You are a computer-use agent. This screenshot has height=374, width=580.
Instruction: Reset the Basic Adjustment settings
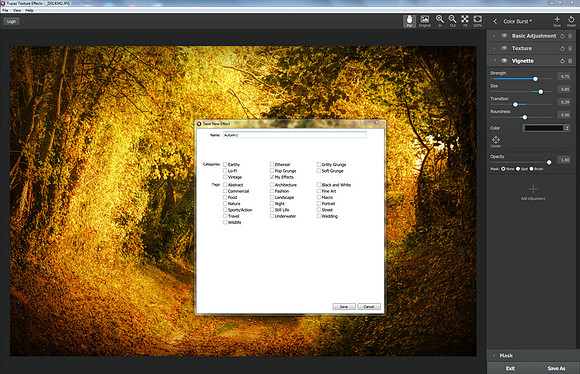pos(562,36)
